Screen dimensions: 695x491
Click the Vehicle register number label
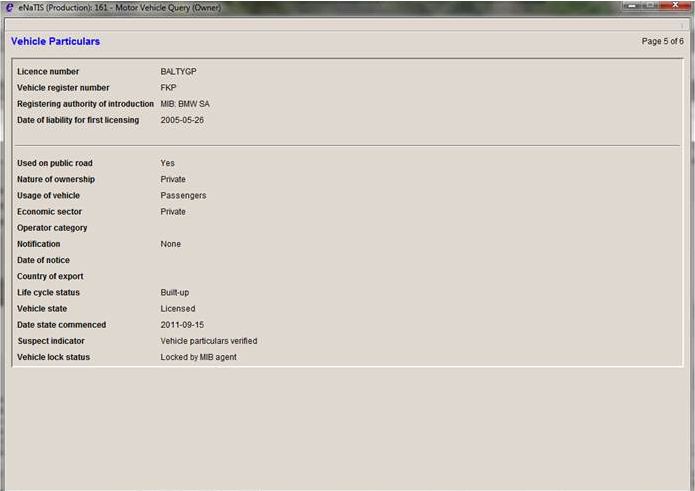pos(63,88)
